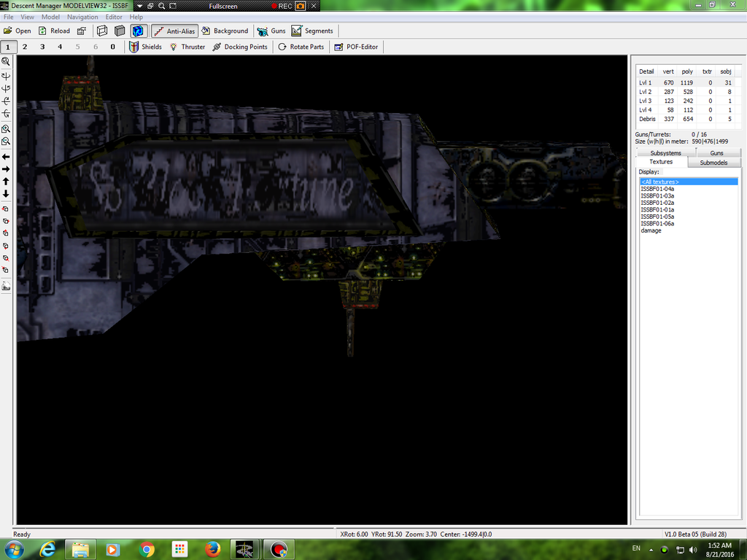
Task: Click the fourth rotate-axis icon in sidebar
Action: (x=6, y=113)
